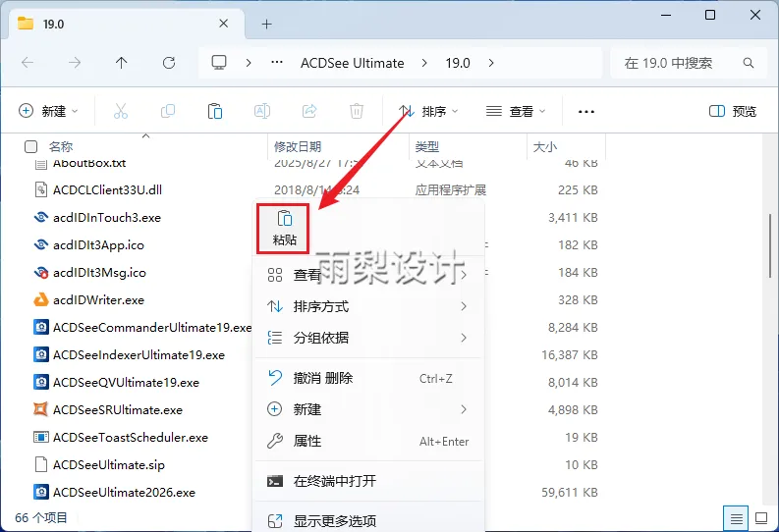Go forward with the right arrow
The image size is (779, 532).
point(75,63)
